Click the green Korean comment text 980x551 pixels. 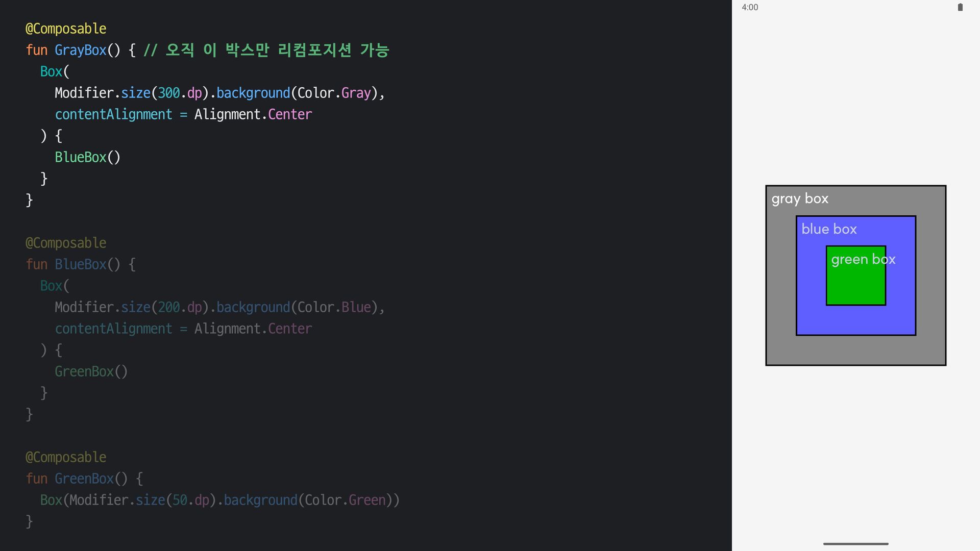coord(266,50)
